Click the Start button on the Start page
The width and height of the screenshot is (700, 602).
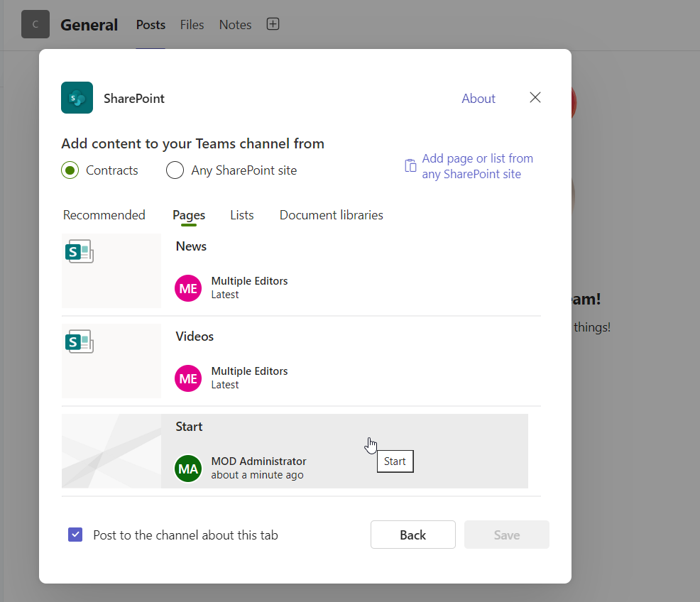[395, 461]
